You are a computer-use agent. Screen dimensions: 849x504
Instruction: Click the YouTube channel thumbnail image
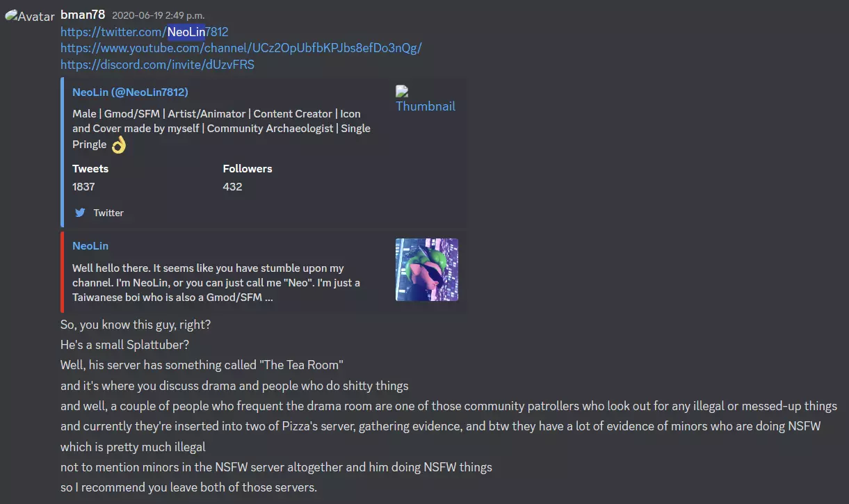(427, 270)
